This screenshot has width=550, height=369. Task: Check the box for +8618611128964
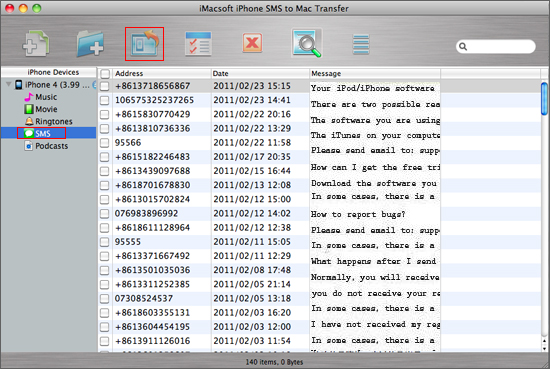(x=105, y=228)
